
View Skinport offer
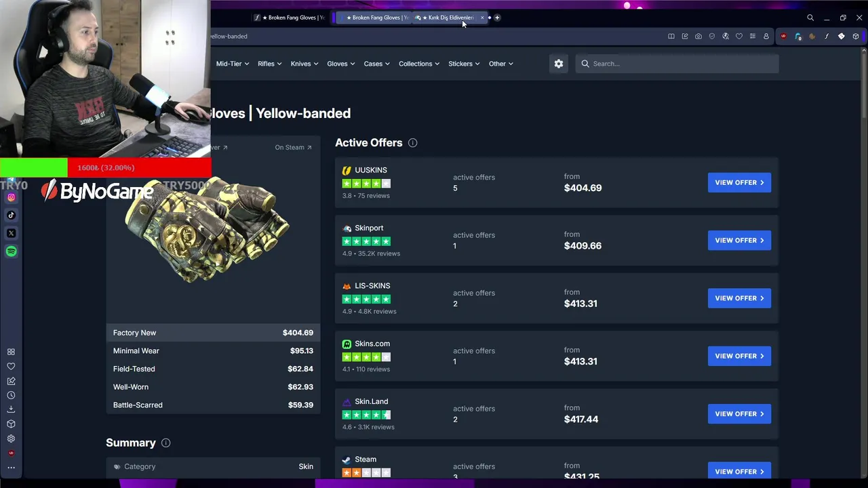point(739,241)
